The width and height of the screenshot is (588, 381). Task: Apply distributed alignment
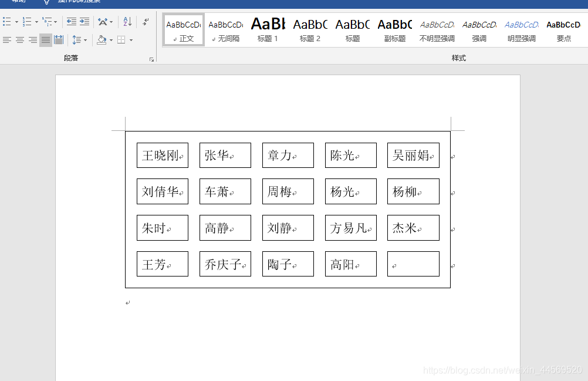59,40
